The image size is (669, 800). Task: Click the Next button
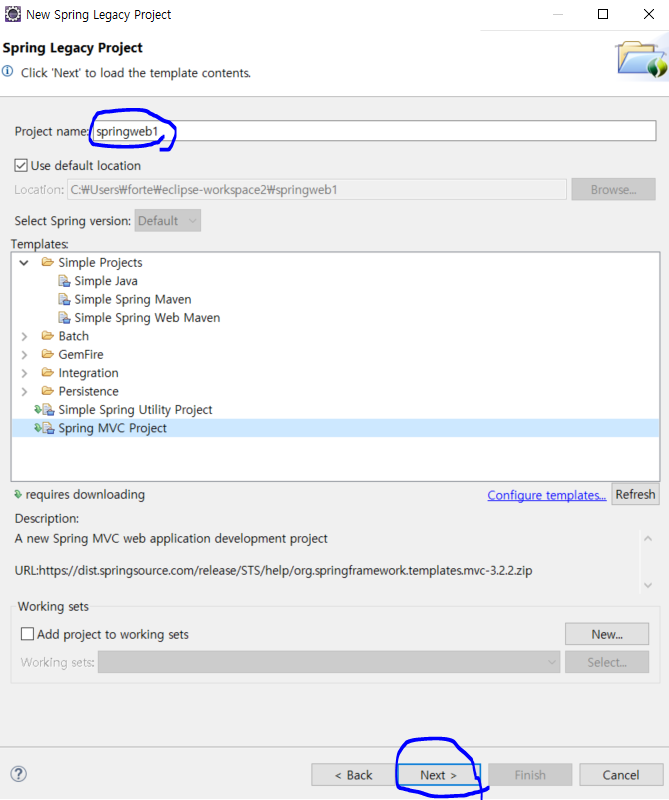pos(438,775)
